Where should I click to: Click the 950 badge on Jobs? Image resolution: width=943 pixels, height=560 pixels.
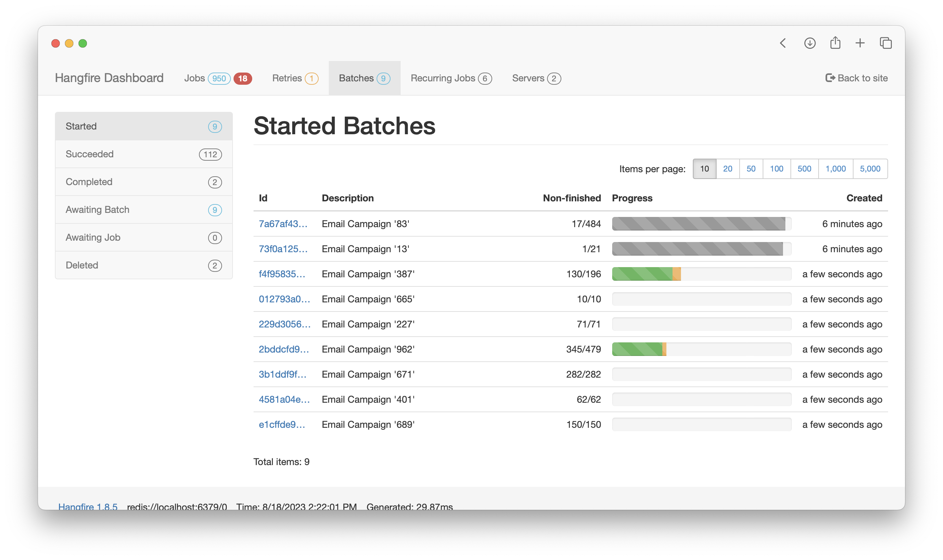click(x=219, y=79)
